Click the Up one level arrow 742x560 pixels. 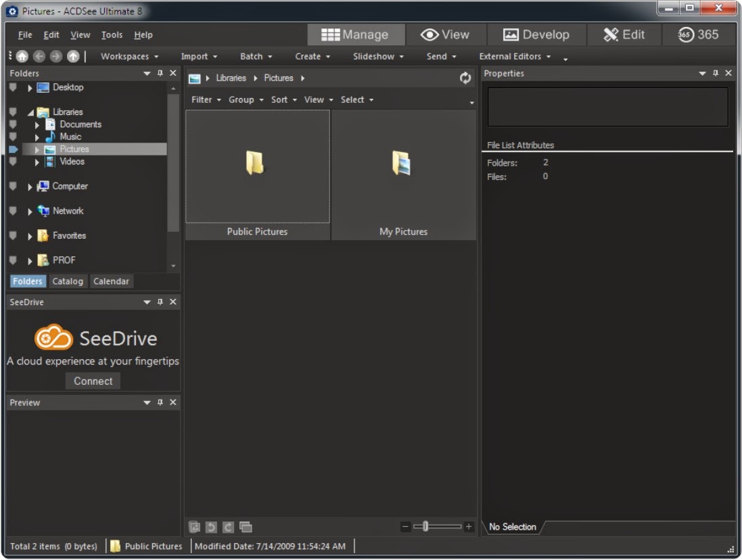73,56
